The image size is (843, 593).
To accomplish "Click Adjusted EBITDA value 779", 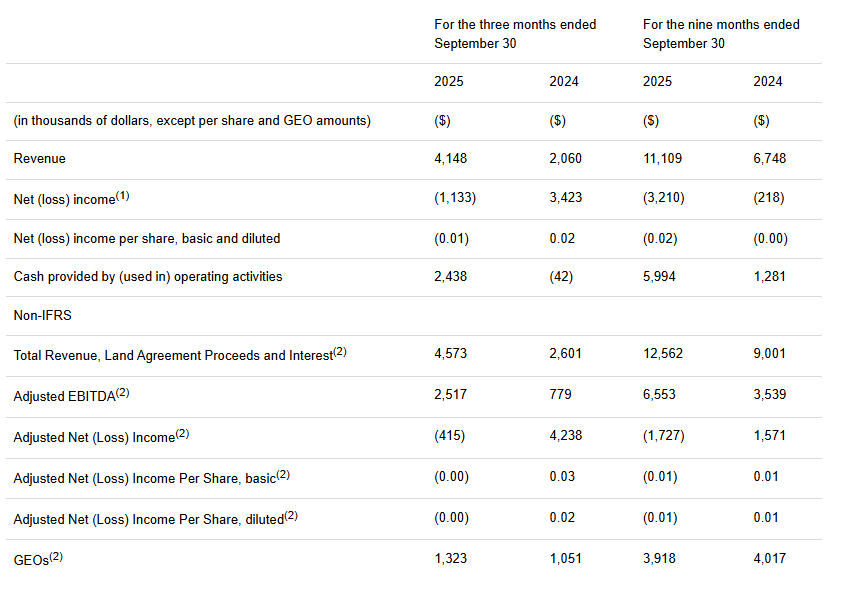I will 560,394.
